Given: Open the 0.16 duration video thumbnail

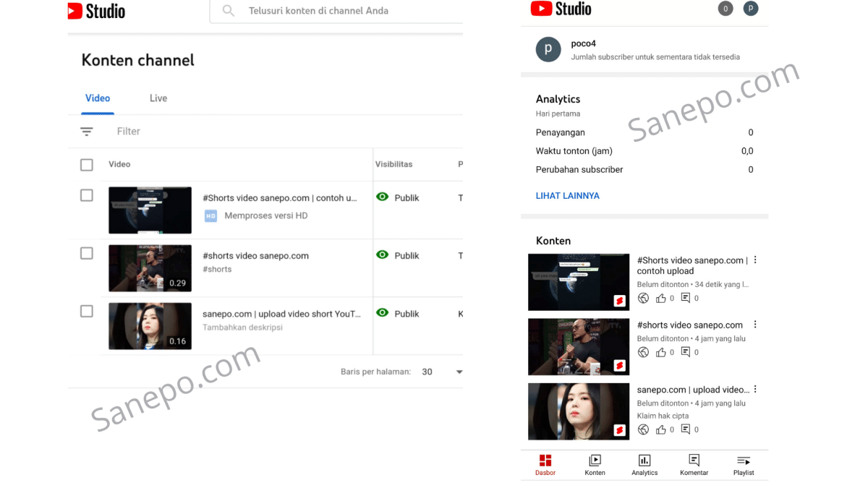Looking at the screenshot, I should pyautogui.click(x=150, y=326).
